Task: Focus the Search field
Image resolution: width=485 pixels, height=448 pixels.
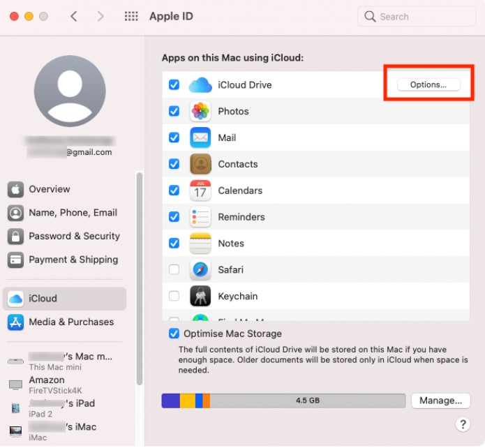Action: pyautogui.click(x=417, y=16)
